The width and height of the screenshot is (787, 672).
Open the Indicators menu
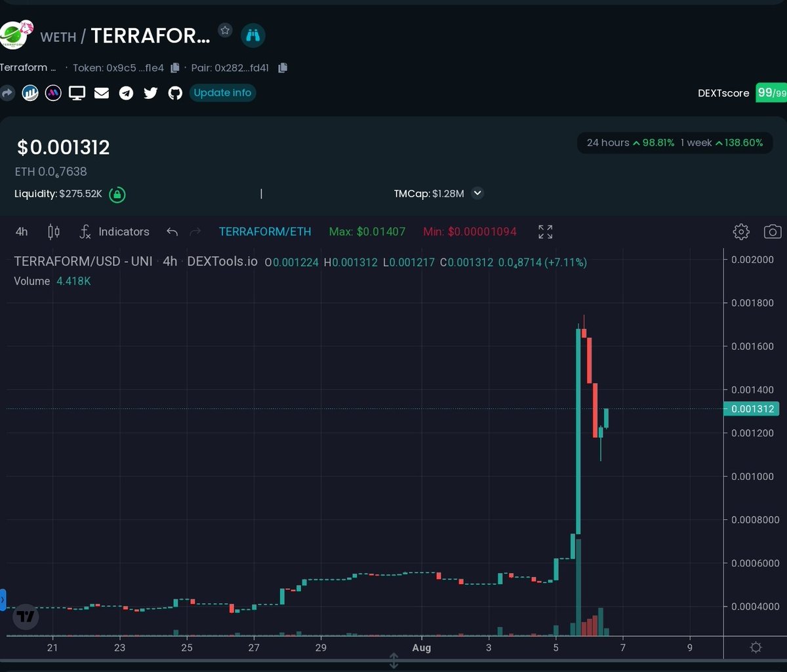click(115, 231)
